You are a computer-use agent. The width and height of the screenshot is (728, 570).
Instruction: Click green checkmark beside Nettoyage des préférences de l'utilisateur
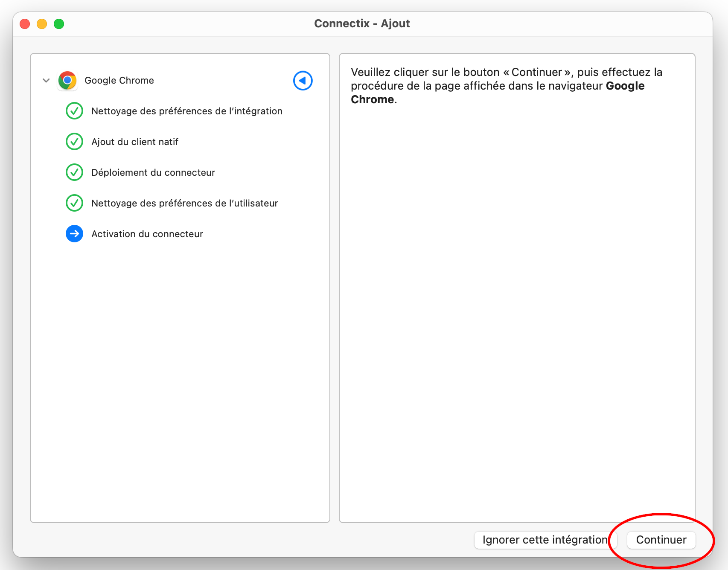(74, 203)
